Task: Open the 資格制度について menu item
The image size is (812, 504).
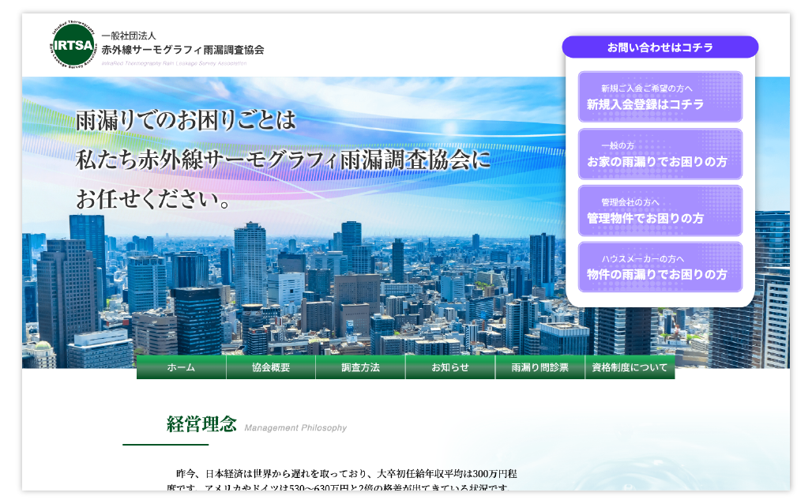Action: [630, 367]
